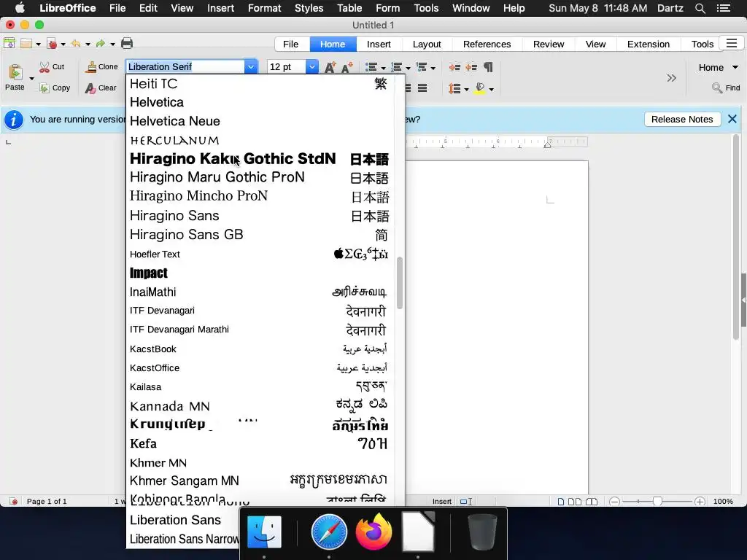Screen dimensions: 747x560
Task: Open the References ribbon tab
Action: (x=487, y=44)
